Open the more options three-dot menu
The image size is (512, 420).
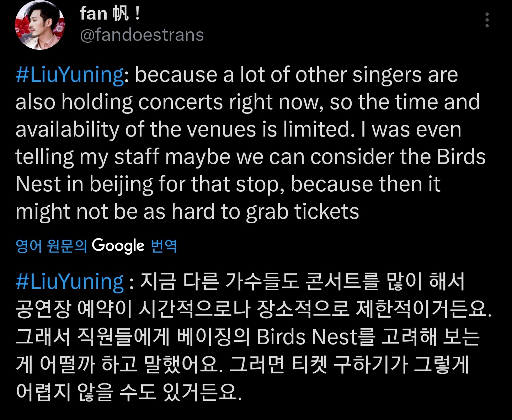[x=487, y=20]
